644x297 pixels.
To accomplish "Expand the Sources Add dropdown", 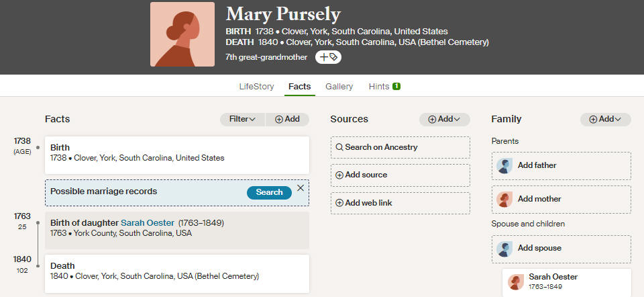I will click(x=444, y=120).
